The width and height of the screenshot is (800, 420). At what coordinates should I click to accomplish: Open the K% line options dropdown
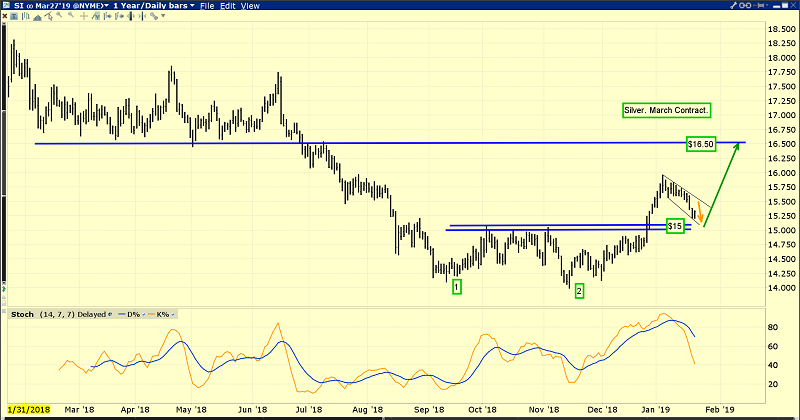(172, 314)
